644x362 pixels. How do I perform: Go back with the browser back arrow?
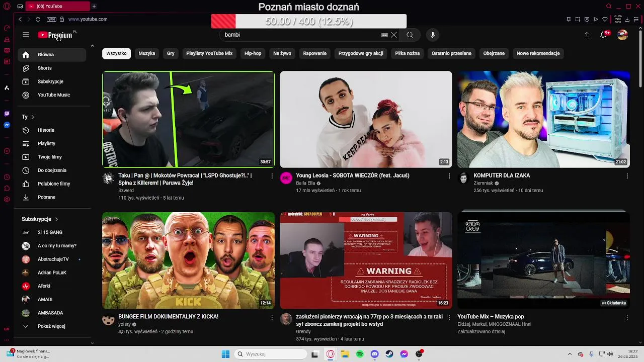20,19
